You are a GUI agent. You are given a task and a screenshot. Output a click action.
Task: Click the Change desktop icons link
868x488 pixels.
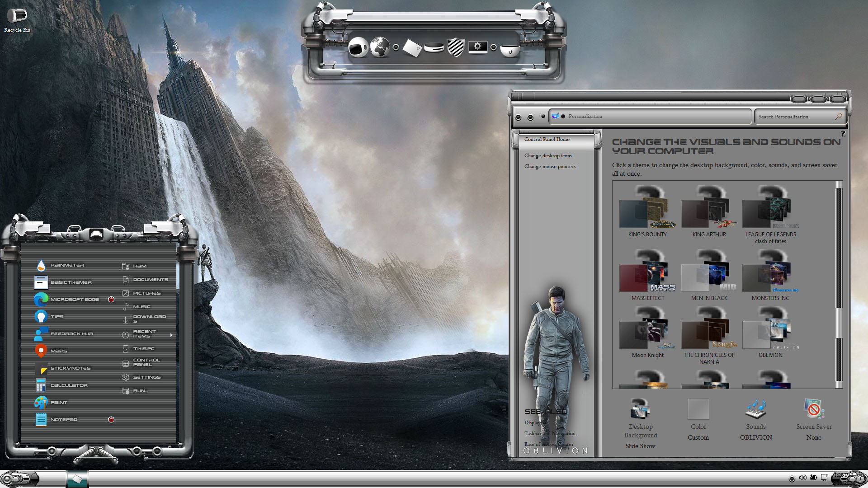coord(548,156)
